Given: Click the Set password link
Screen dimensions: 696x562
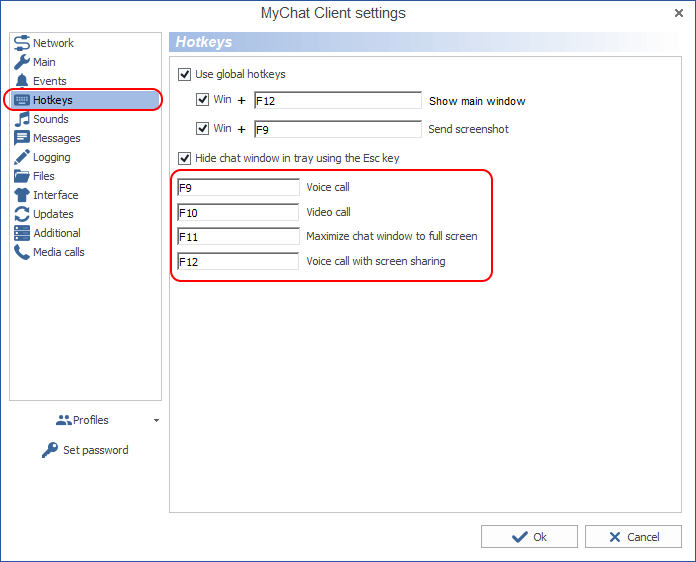Looking at the screenshot, I should pos(95,450).
